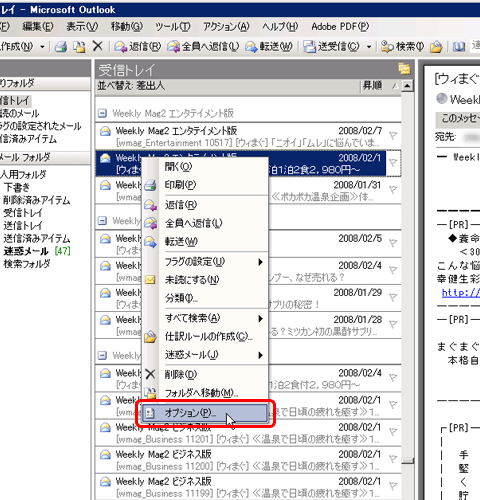Choose 未読にする(N) in the context menu
This screenshot has height=500, width=480.
(x=205, y=279)
